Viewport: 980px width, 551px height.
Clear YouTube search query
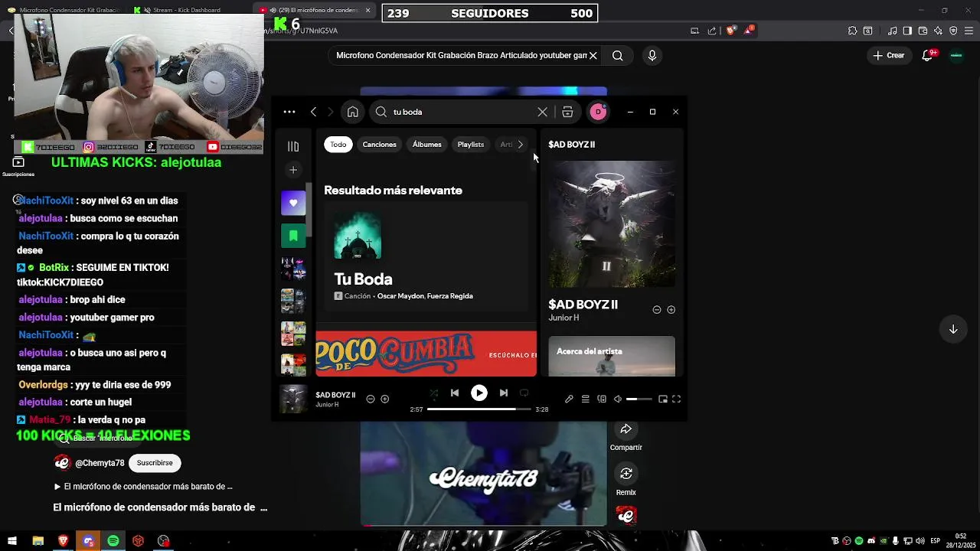(x=593, y=56)
